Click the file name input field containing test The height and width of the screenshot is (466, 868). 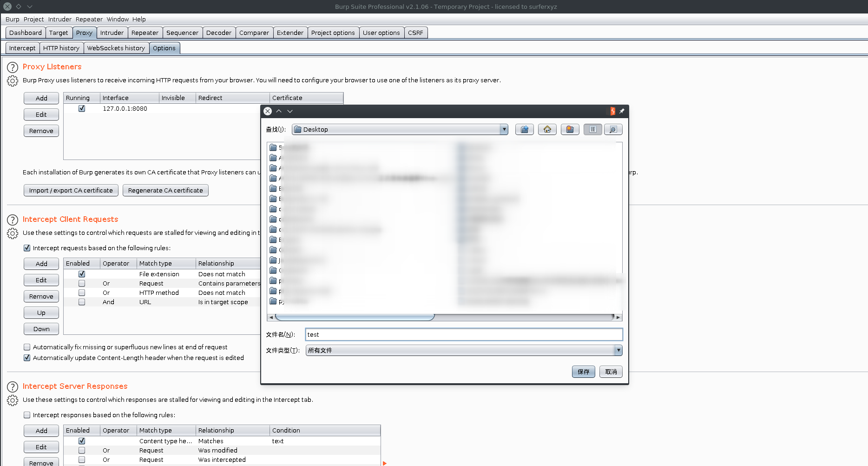pos(464,334)
